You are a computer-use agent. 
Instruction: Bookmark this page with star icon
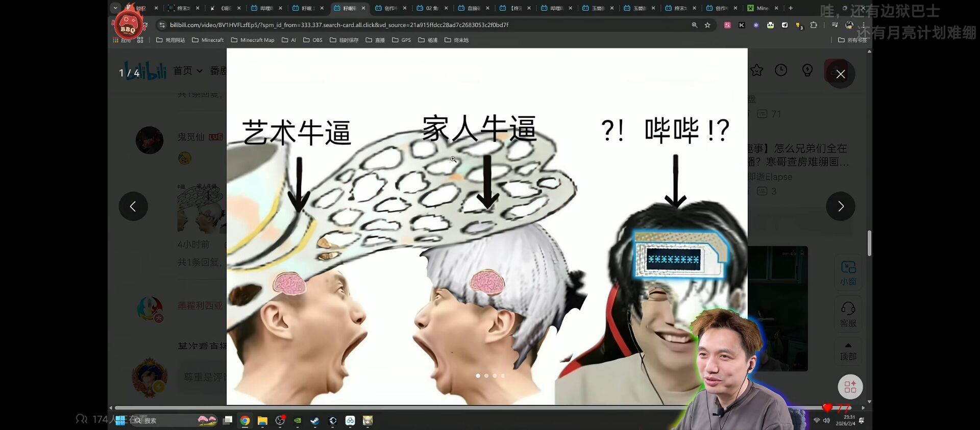click(x=707, y=25)
